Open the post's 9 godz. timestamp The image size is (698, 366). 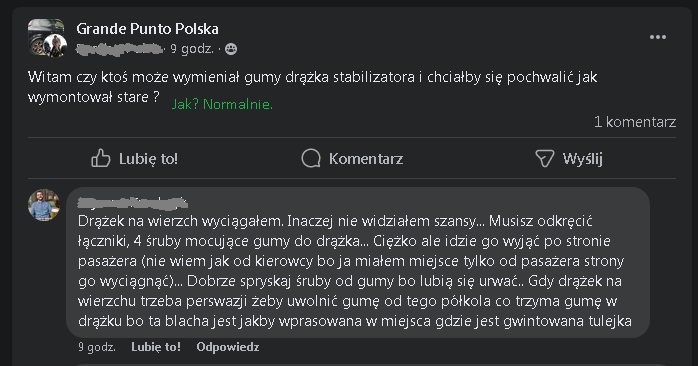[x=192, y=49]
